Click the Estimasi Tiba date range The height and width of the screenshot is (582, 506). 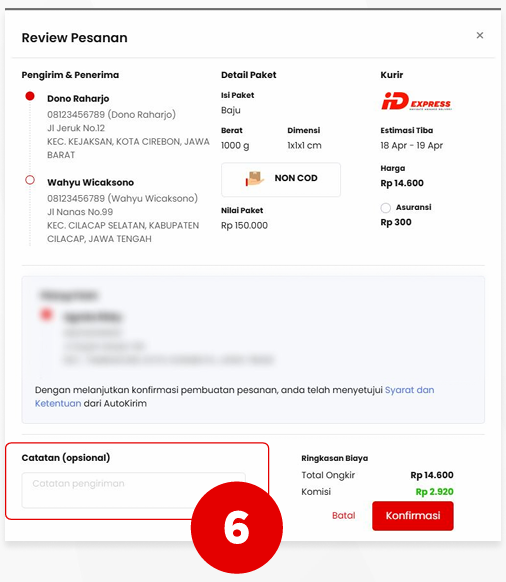pyautogui.click(x=411, y=146)
